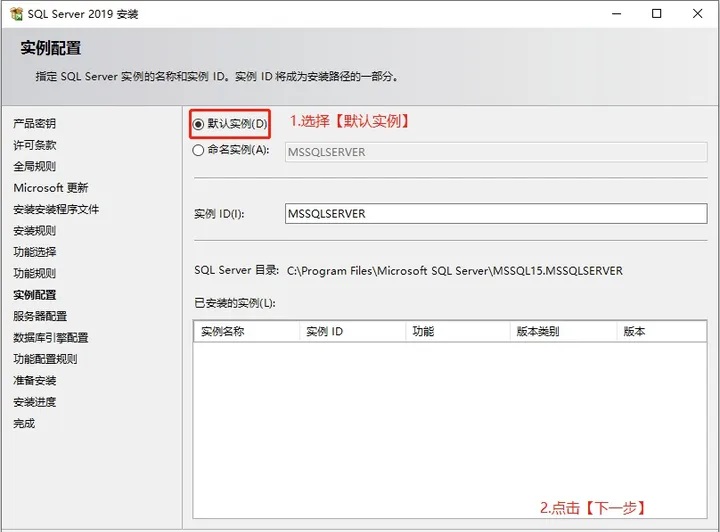The height and width of the screenshot is (532, 720).
Task: Click the SQL Server 目录 label
Action: point(236,270)
